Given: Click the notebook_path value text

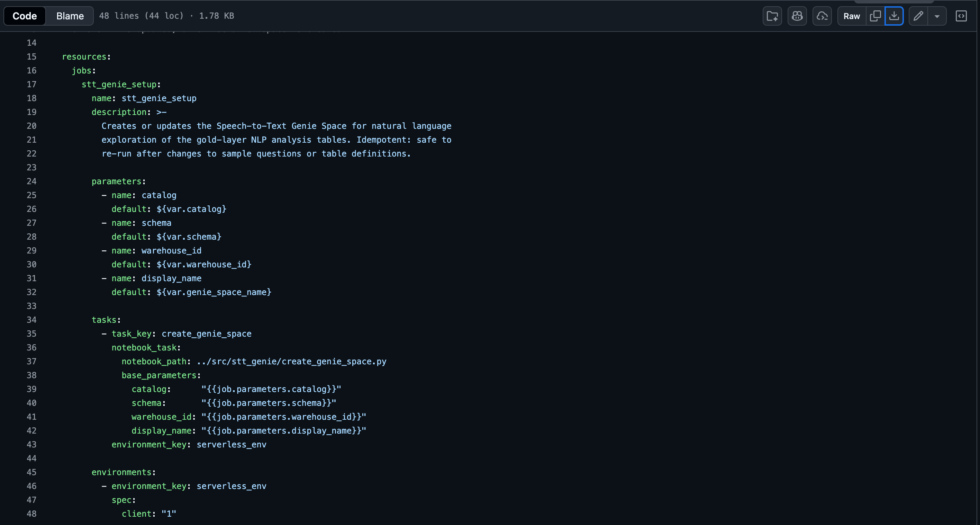Looking at the screenshot, I should point(291,362).
